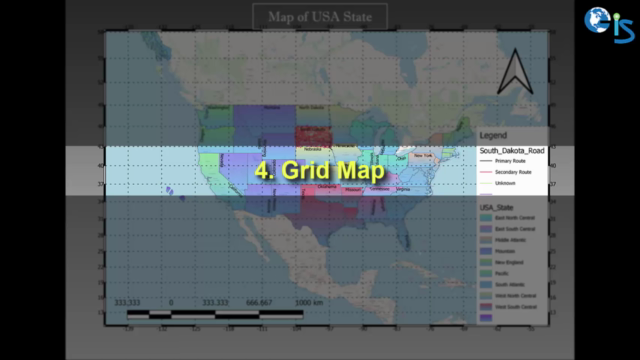
Task: Click the 'Unknown' legend label
Action: point(505,183)
